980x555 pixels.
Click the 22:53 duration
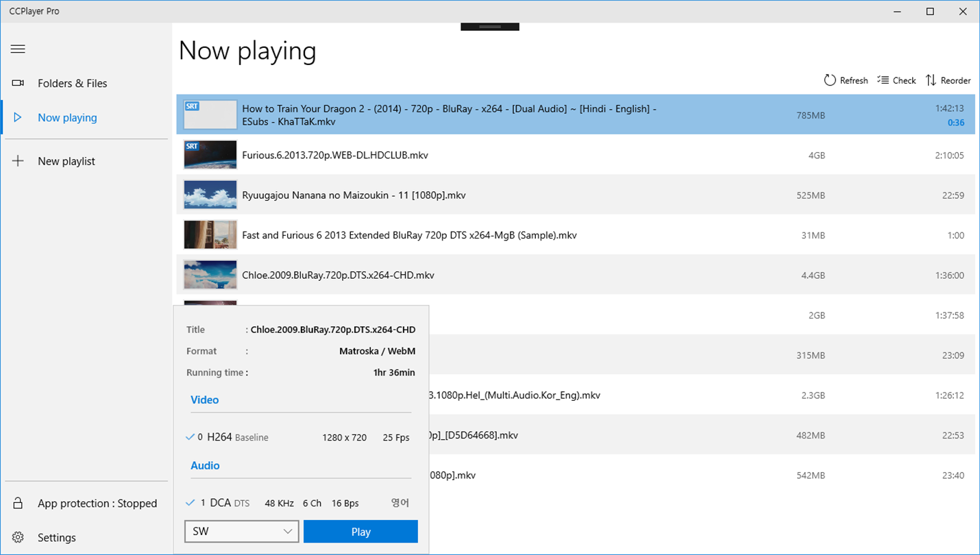point(953,435)
